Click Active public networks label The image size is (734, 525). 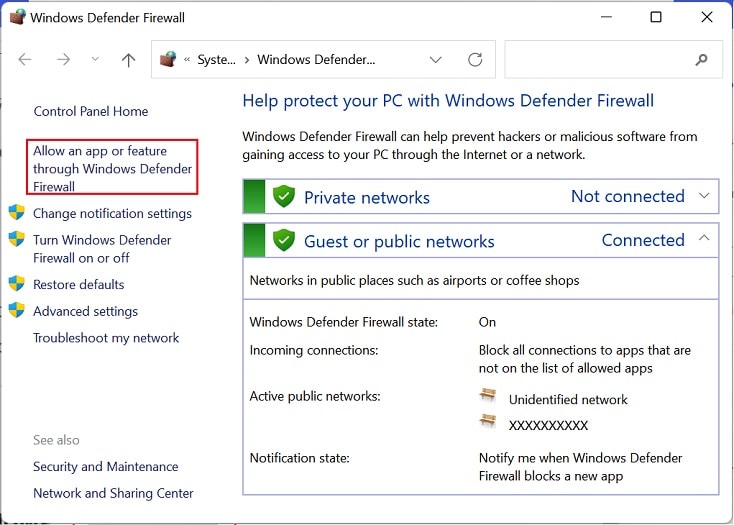(x=315, y=396)
